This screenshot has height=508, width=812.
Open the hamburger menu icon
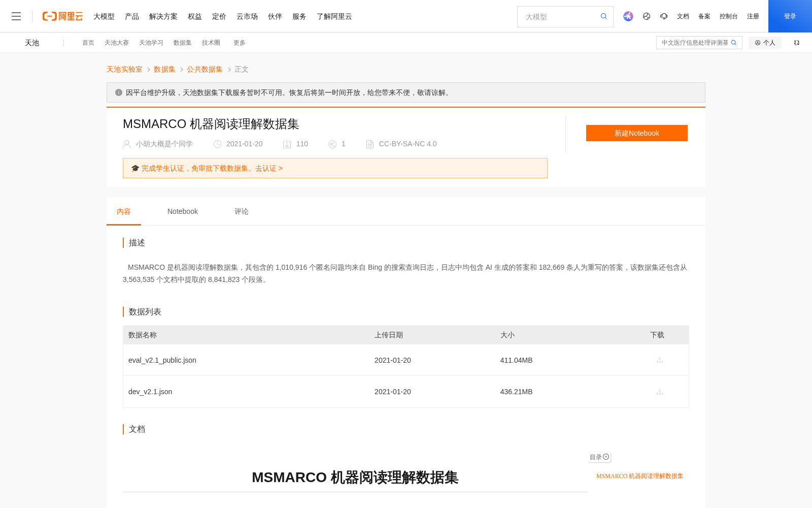[x=16, y=16]
